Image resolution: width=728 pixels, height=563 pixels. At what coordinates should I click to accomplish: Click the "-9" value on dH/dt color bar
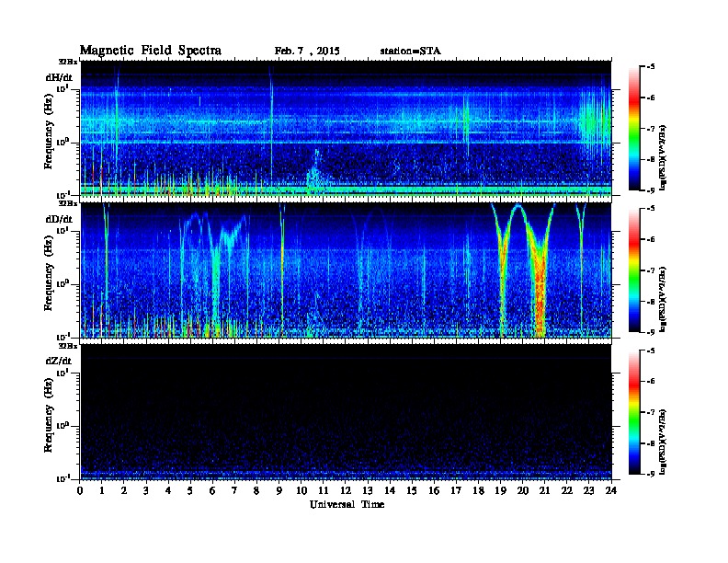click(651, 190)
